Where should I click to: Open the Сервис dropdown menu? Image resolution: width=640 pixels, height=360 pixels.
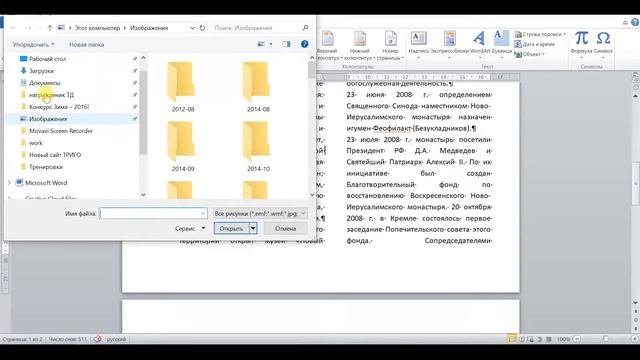(190, 229)
